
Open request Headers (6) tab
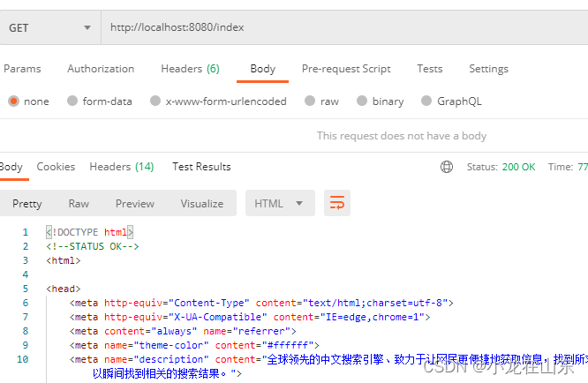[190, 69]
